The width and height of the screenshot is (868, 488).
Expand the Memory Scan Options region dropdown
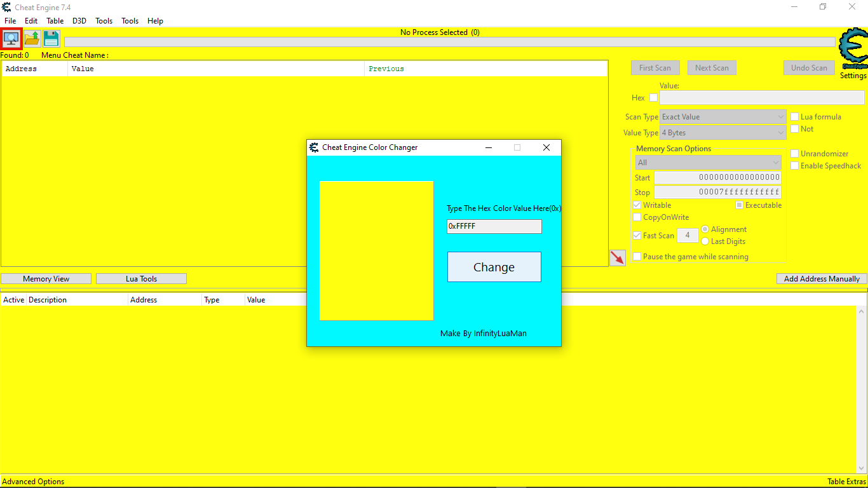pyautogui.click(x=709, y=163)
